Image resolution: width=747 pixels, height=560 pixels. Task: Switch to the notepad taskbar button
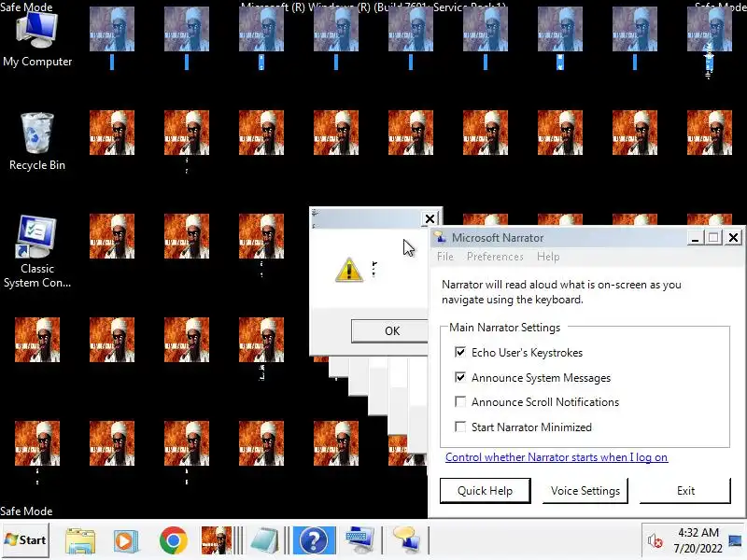[265, 540]
